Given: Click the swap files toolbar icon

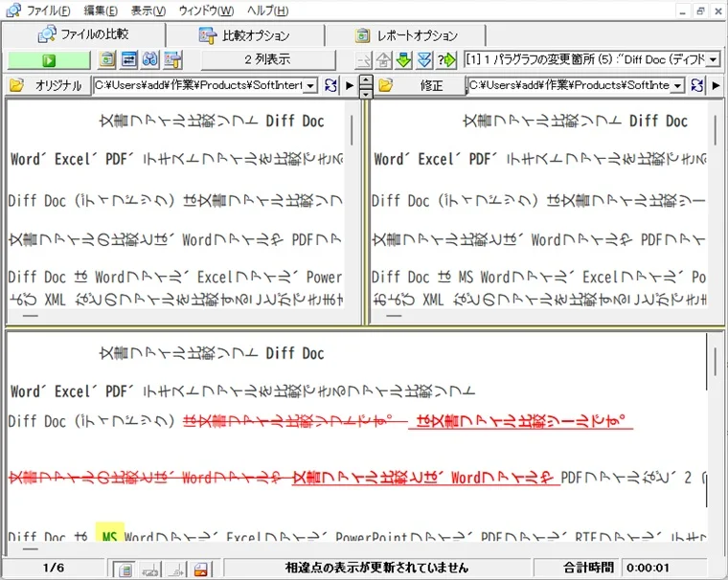Looking at the screenshot, I should (x=128, y=59).
